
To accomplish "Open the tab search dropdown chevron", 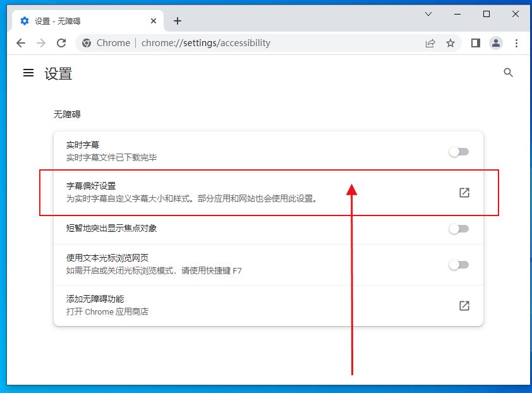I will [428, 14].
